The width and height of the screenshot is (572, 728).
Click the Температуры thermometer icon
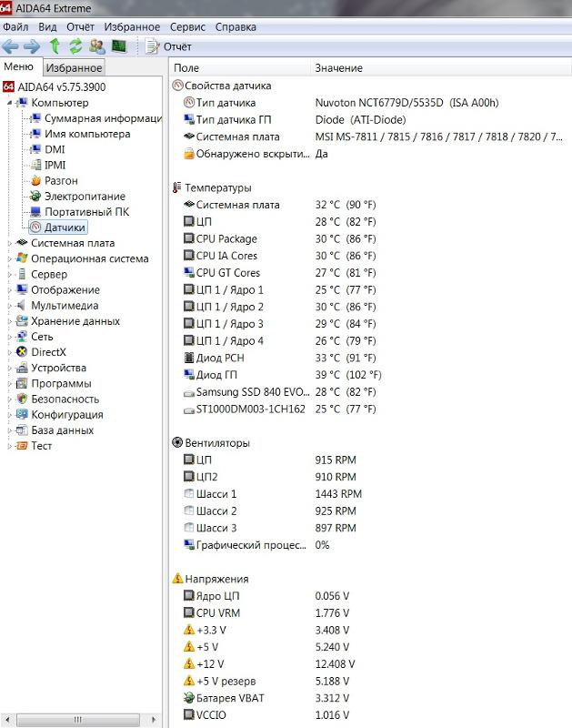tap(176, 187)
